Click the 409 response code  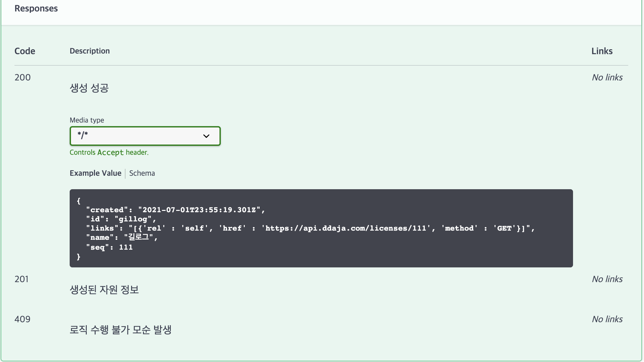pos(22,319)
